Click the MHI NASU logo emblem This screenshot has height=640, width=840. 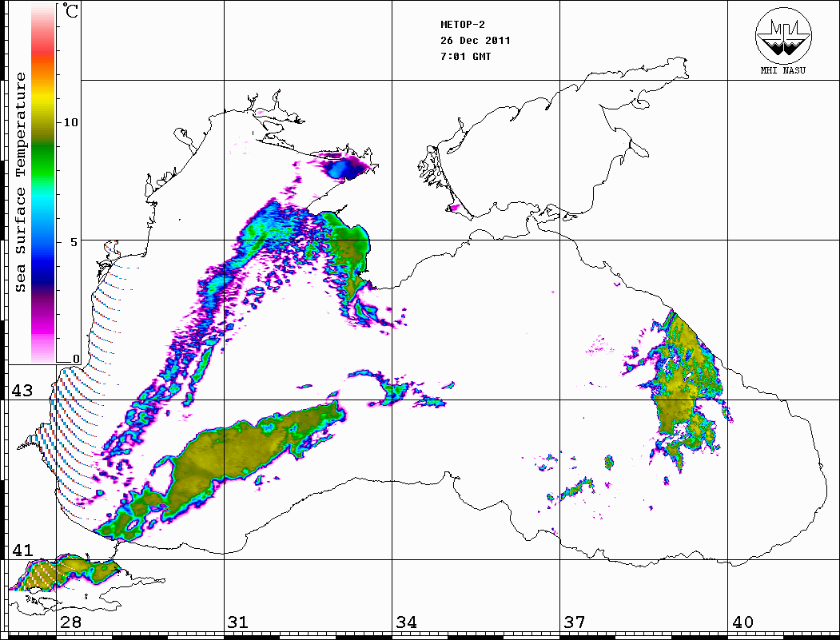point(783,36)
